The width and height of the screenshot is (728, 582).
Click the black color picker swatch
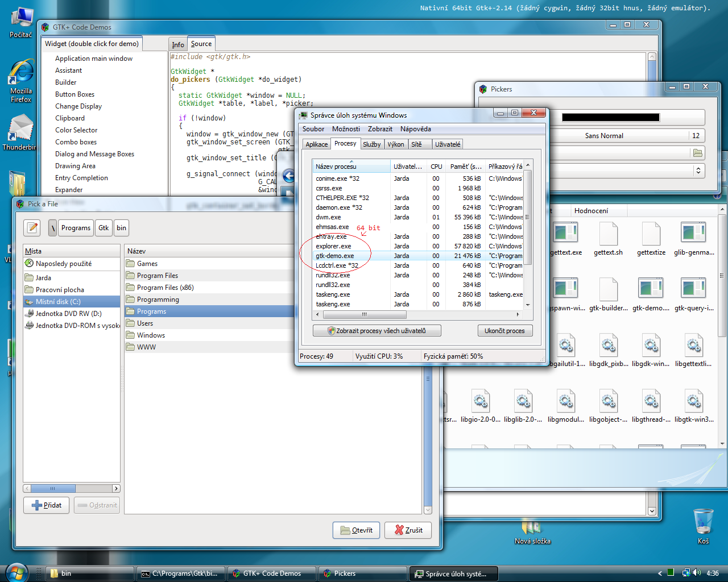click(x=611, y=117)
